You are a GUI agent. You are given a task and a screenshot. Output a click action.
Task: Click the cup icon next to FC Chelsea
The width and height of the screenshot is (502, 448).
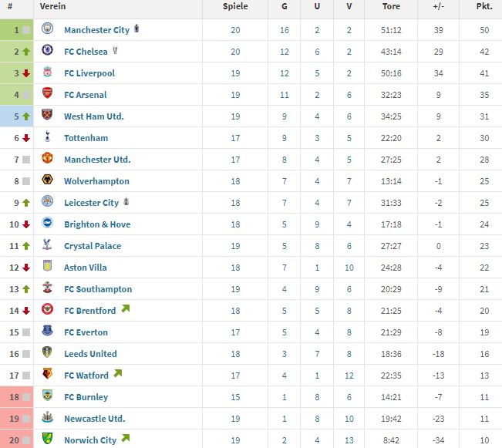pos(115,50)
